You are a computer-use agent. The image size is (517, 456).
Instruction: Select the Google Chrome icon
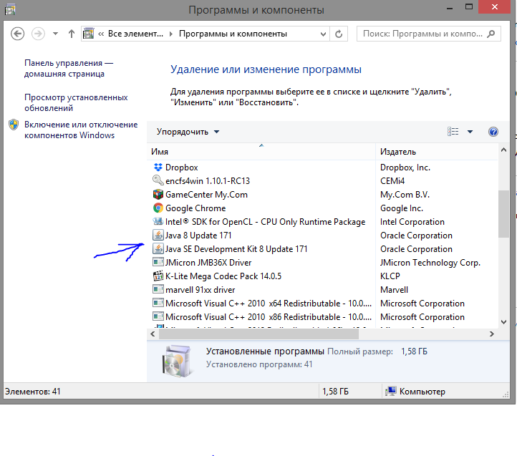pyautogui.click(x=158, y=208)
